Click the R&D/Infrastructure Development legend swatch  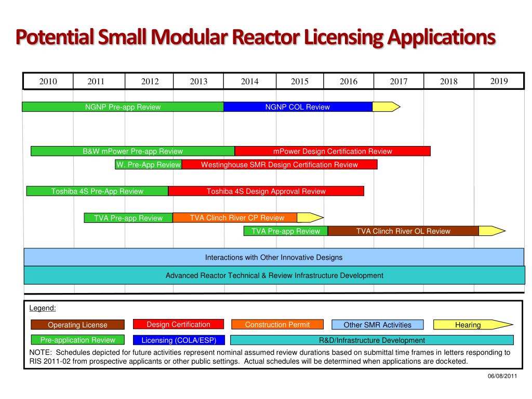(x=372, y=340)
